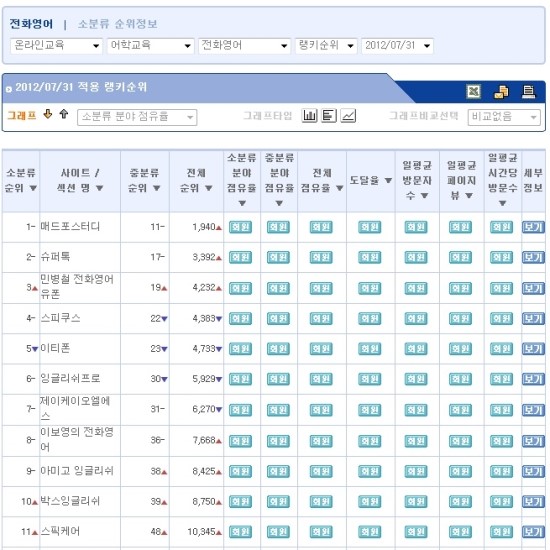Click 회원 badge under 일평균 페이지뷰 for 스픽케어
The height and width of the screenshot is (550, 550).
tap(460, 532)
